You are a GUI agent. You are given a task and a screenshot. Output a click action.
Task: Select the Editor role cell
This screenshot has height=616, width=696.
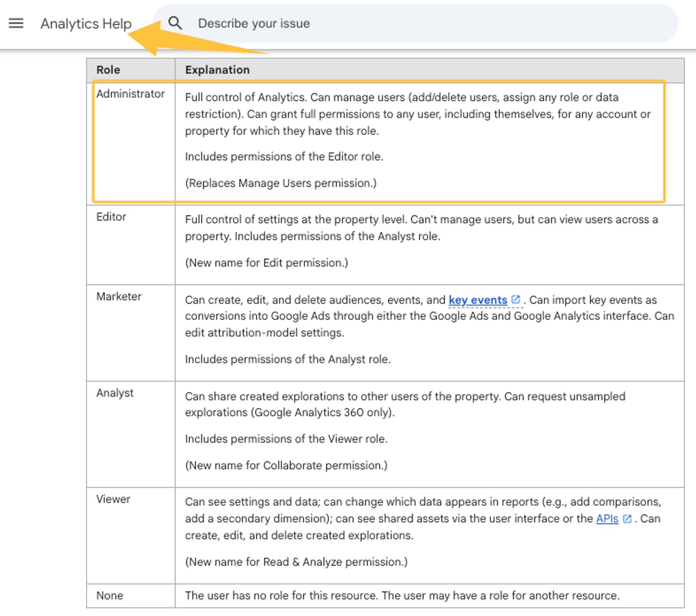[x=131, y=245]
